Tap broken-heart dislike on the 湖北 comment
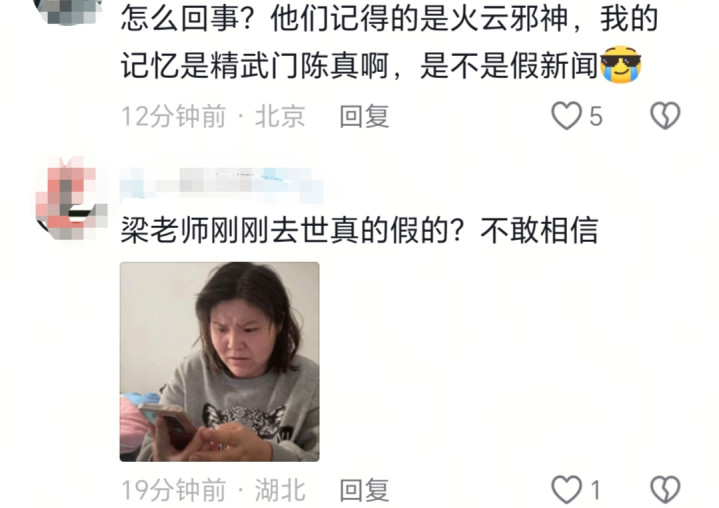Viewport: 719px width, 508px height. [x=665, y=490]
